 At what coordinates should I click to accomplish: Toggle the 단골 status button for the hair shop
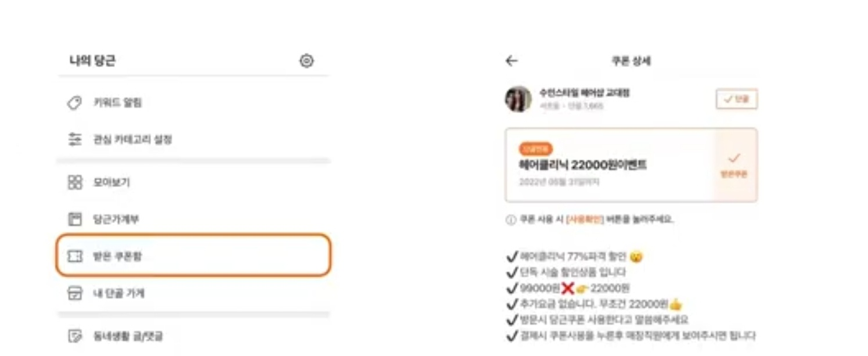click(x=736, y=99)
